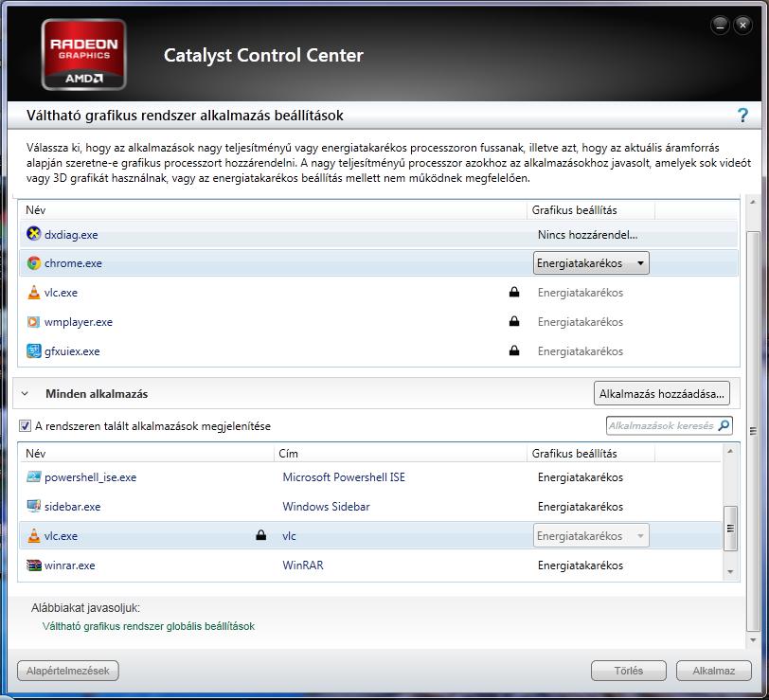Open the Energiatakarékos dropdown in the lower vlc.exe row

591,536
